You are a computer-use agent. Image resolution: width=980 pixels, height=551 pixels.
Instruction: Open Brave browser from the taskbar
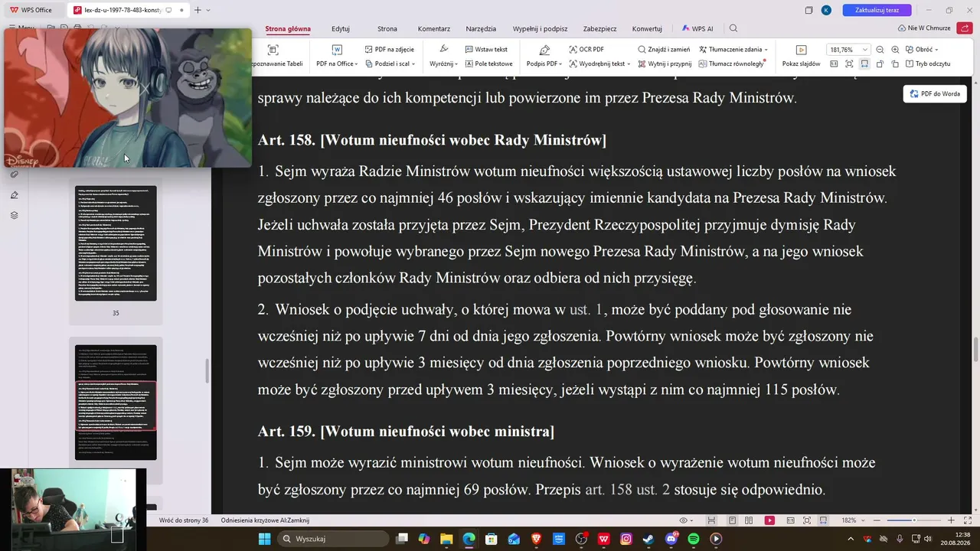pos(536,539)
